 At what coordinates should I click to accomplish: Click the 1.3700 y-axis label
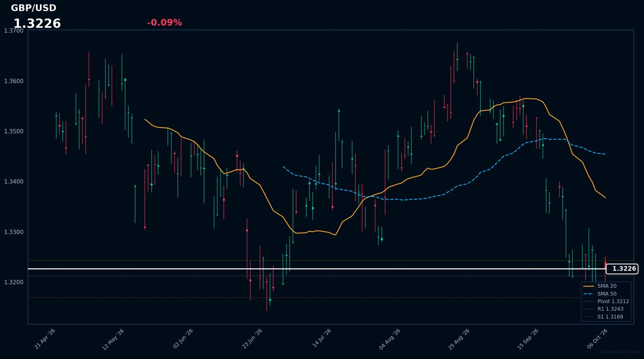pos(13,31)
